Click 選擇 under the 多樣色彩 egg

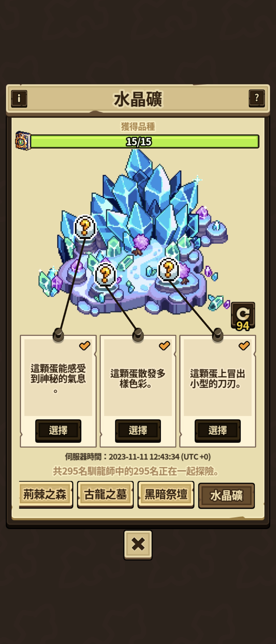point(138,431)
